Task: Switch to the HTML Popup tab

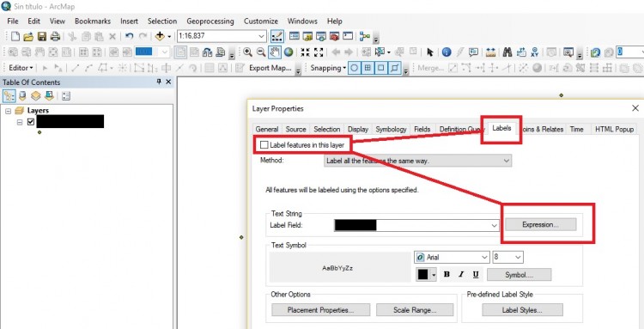Action: click(615, 129)
